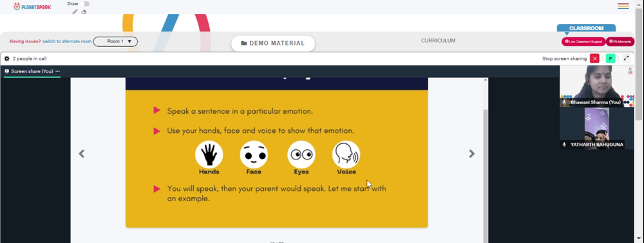This screenshot has width=644, height=243.
Task: Click the Face icon on slide
Action: point(254,154)
